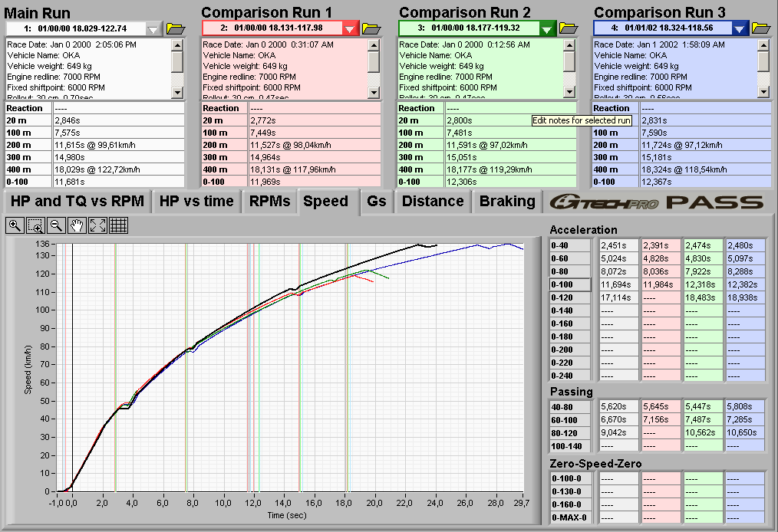Viewport: 778px width, 532px height.
Task: Toggle the graph grid lines icon
Action: click(118, 225)
